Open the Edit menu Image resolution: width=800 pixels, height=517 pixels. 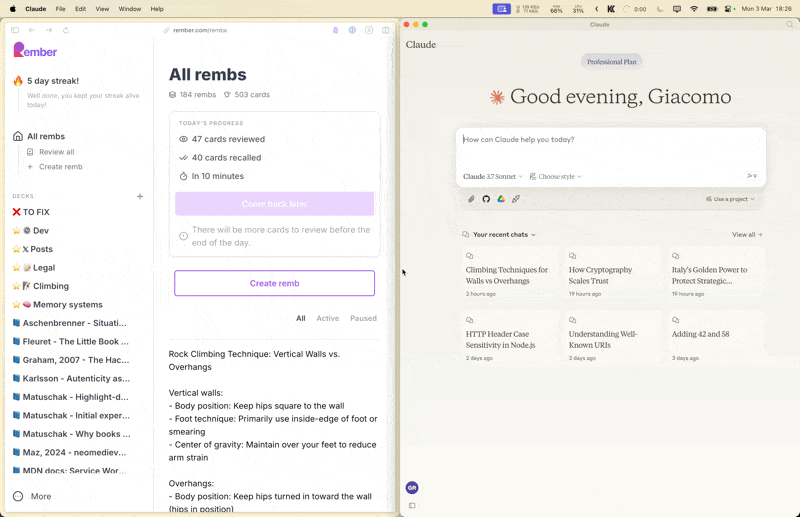pos(80,9)
